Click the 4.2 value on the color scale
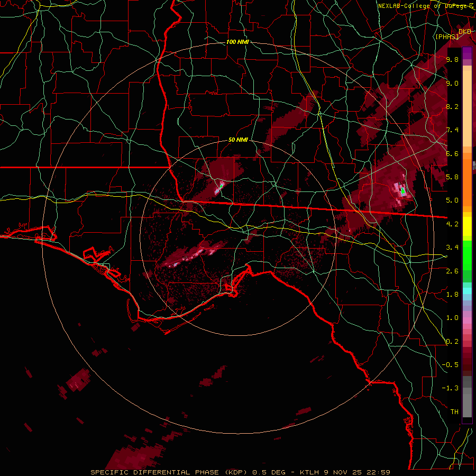The height and width of the screenshot is (476, 476). pos(452,224)
